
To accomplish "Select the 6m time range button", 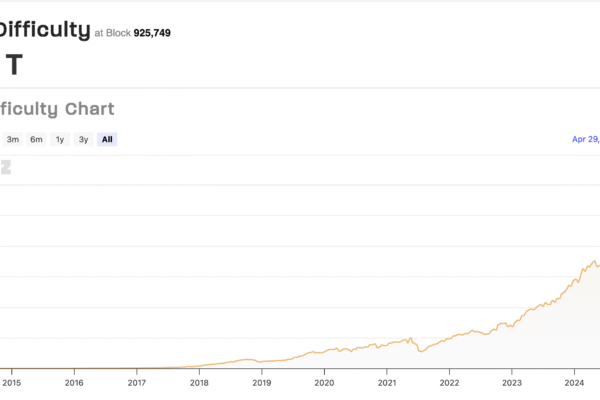I will click(36, 140).
